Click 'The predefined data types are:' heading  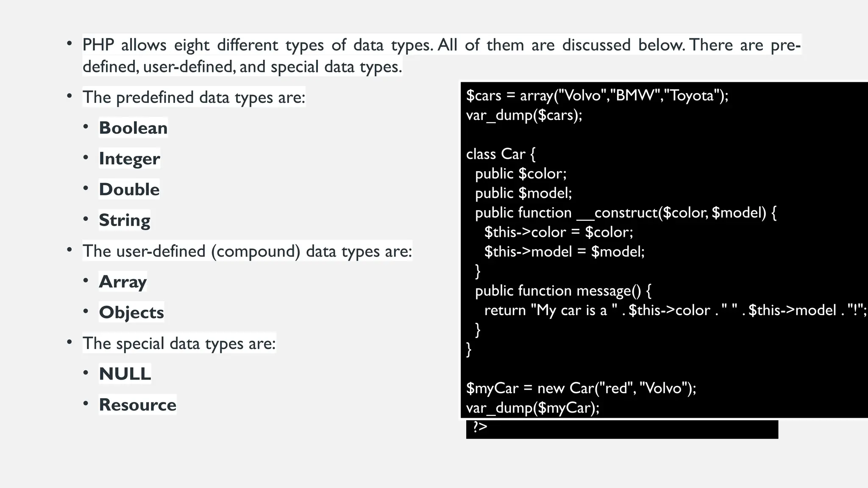pyautogui.click(x=194, y=97)
